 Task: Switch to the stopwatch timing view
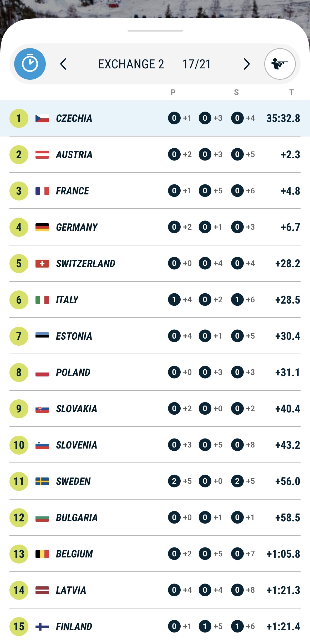[30, 64]
